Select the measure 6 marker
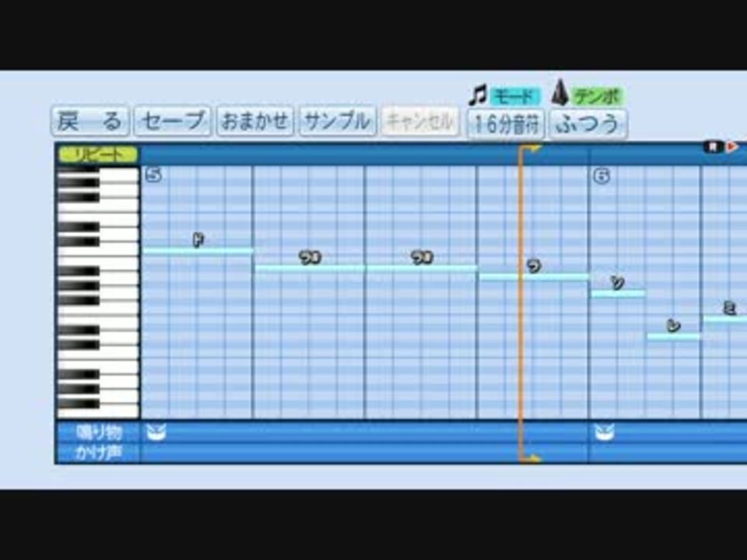This screenshot has width=747, height=560. 601,177
